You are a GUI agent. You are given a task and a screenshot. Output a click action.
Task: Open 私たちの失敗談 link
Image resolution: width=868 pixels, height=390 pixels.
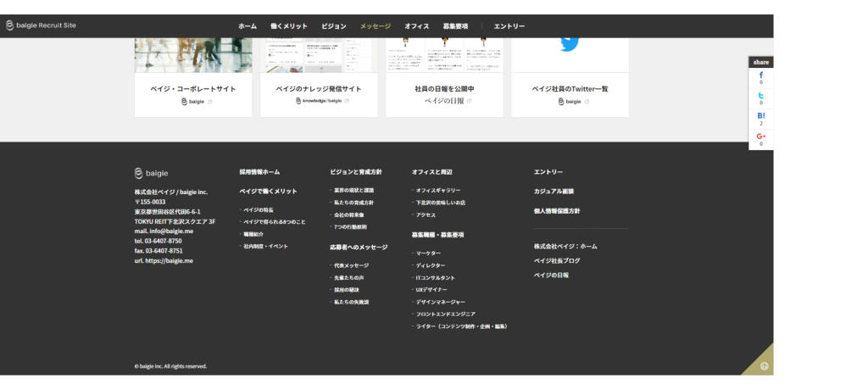click(x=352, y=302)
